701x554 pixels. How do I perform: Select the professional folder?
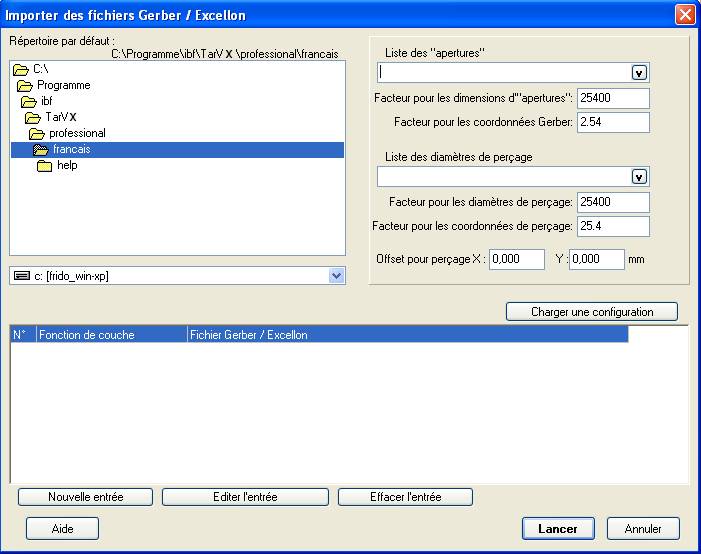tap(77, 133)
